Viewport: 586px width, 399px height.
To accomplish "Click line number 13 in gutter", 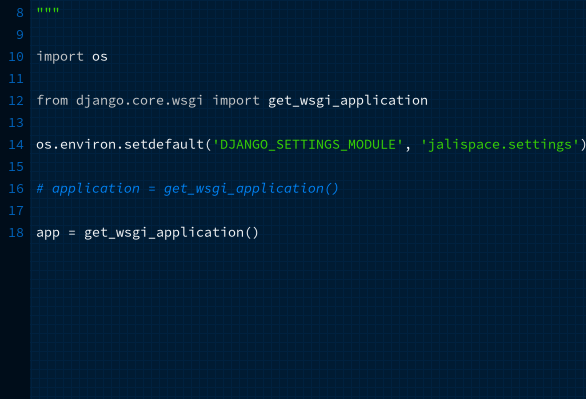I will pos(16,123).
